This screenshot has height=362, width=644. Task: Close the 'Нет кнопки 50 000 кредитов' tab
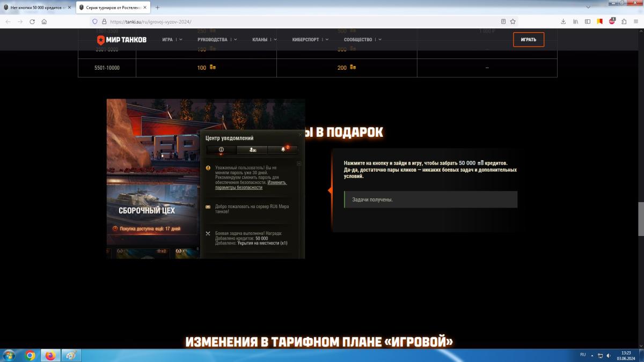69,8
